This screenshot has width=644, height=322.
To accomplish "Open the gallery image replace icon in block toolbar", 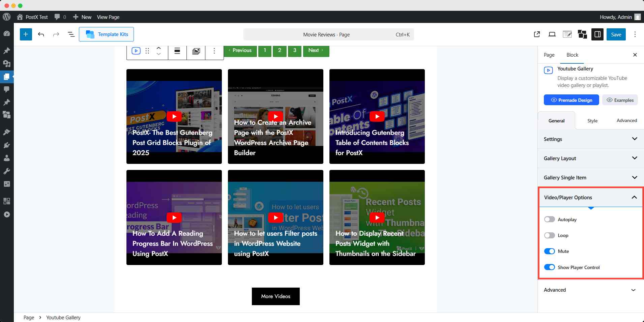I will pos(196,51).
